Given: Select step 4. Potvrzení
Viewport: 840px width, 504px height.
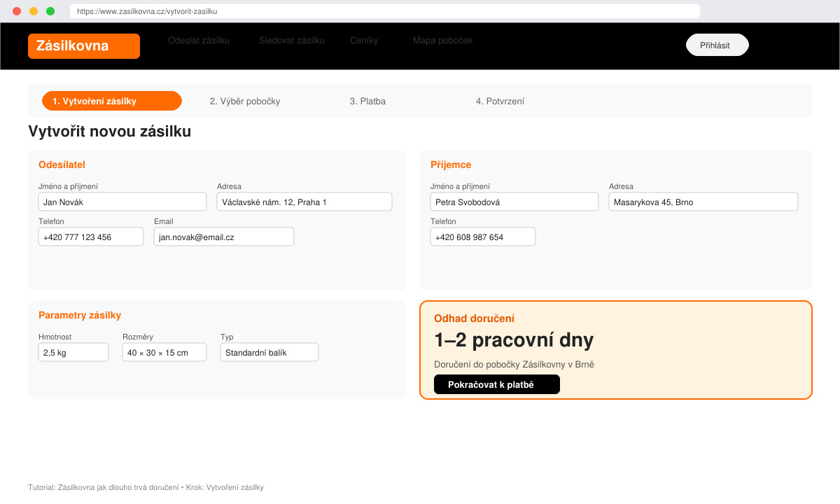Looking at the screenshot, I should pyautogui.click(x=500, y=101).
